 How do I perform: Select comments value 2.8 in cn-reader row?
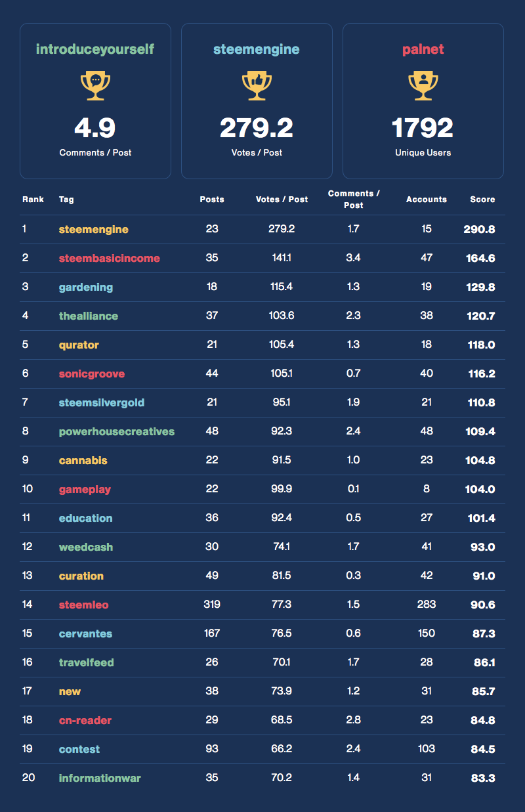[x=353, y=720]
